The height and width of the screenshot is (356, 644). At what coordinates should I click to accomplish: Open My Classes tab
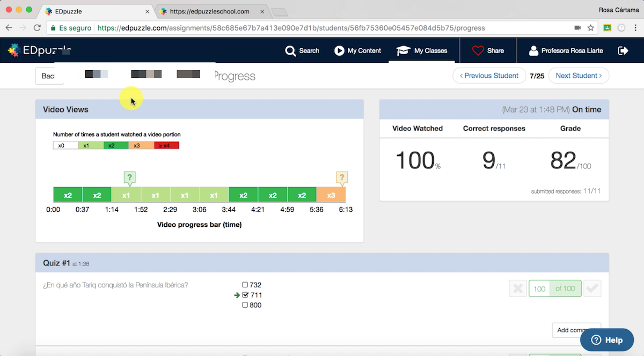[x=422, y=51]
